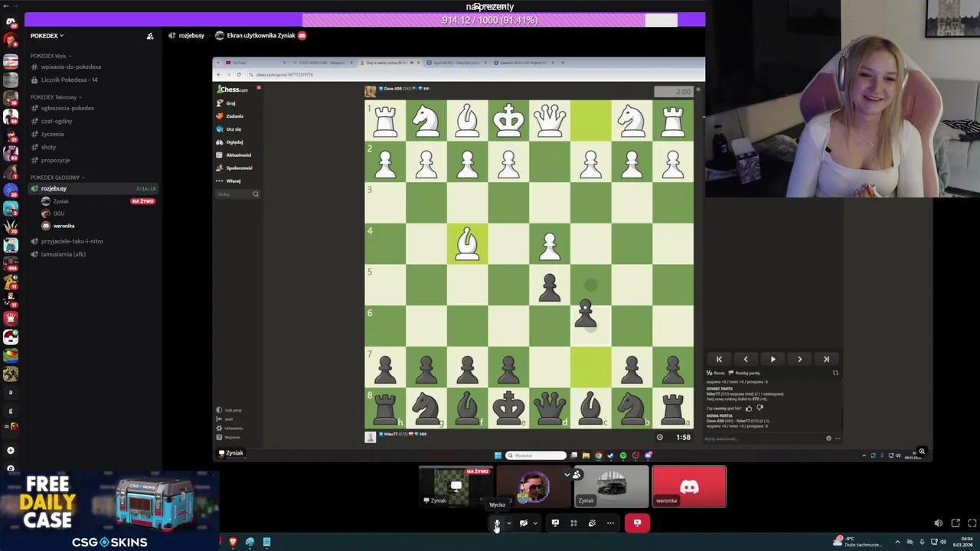Open the soundboard icon
The height and width of the screenshot is (551, 980).
point(592,523)
